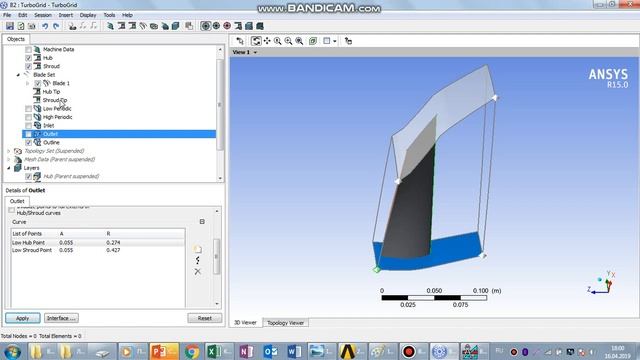Click the Windows Start button
Screen dimensions: 640x360
13,351
